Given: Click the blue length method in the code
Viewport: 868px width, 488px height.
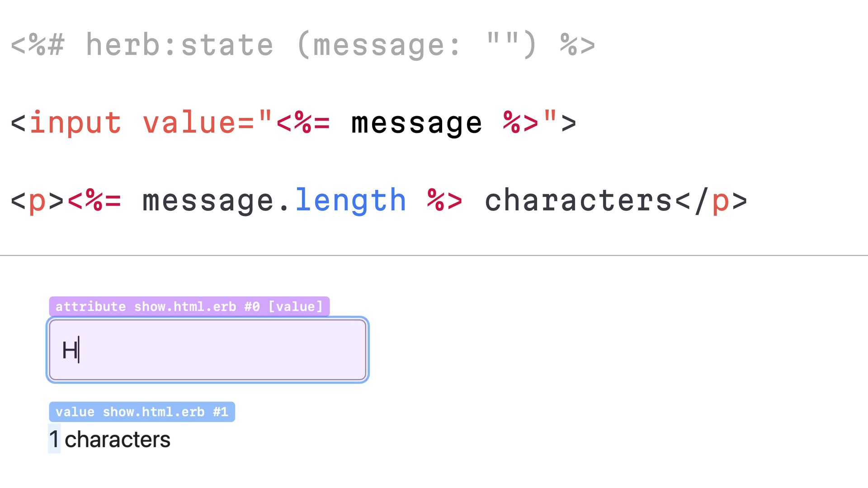Looking at the screenshot, I should tap(351, 200).
